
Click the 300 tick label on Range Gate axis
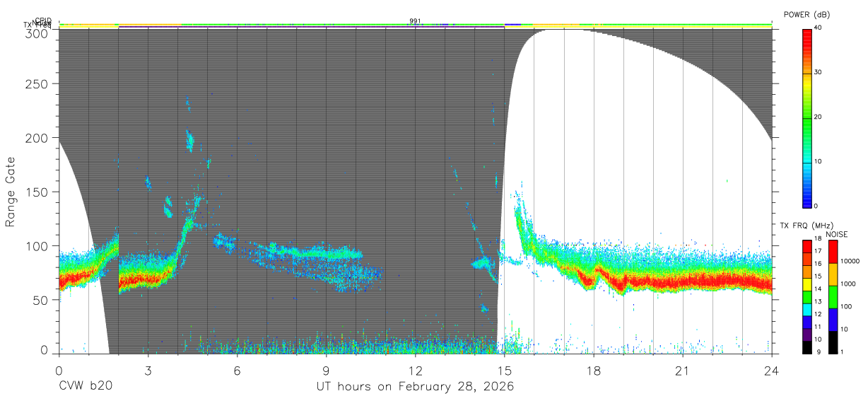tap(37, 32)
